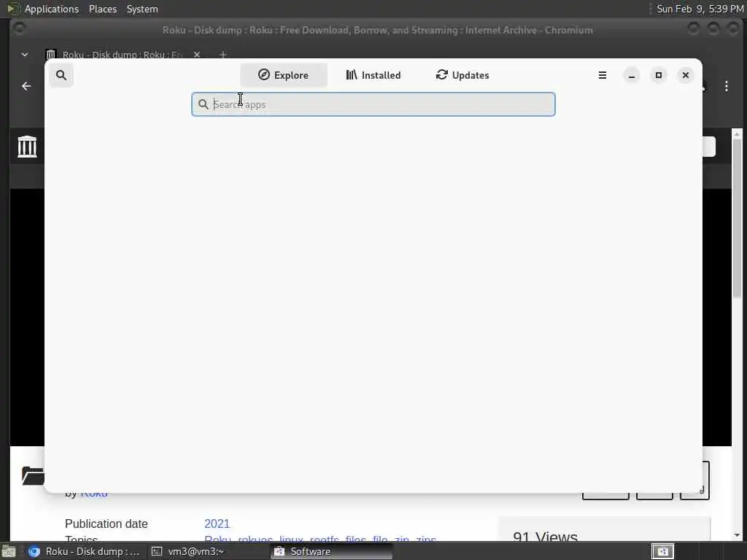747x560 pixels.
Task: Click the magnifier icon inside Search apps field
Action: click(204, 104)
